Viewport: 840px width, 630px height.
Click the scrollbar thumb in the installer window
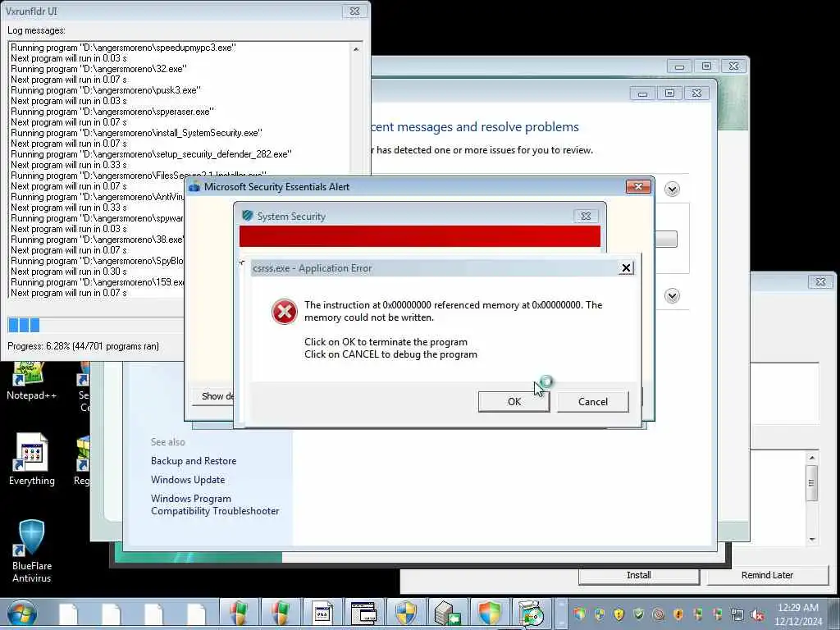(811, 482)
